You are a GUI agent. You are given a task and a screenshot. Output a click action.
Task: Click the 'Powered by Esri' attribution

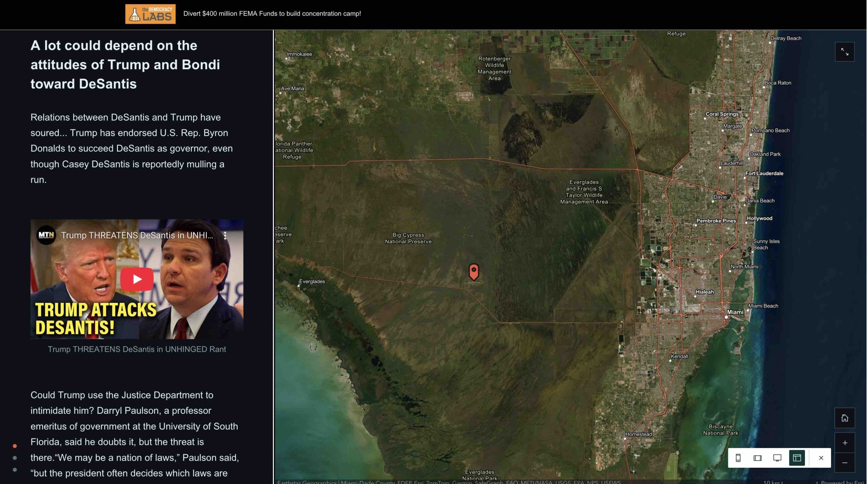842,482
